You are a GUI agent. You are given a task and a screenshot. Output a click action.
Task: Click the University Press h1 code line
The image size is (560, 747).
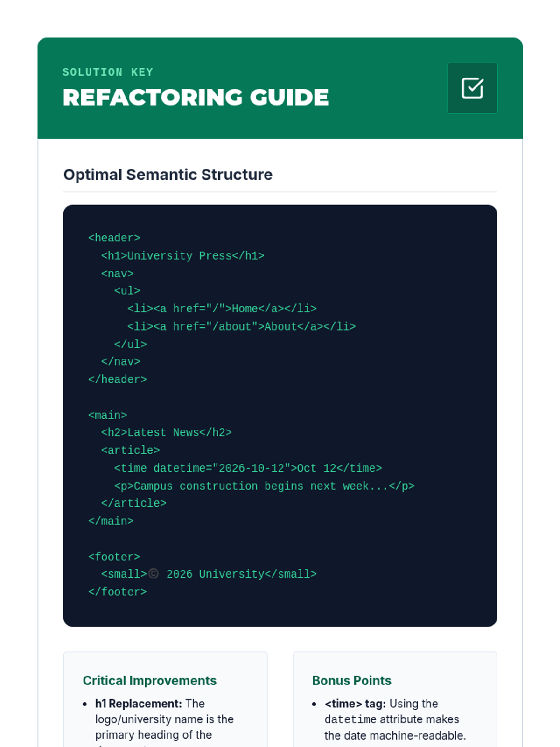182,256
